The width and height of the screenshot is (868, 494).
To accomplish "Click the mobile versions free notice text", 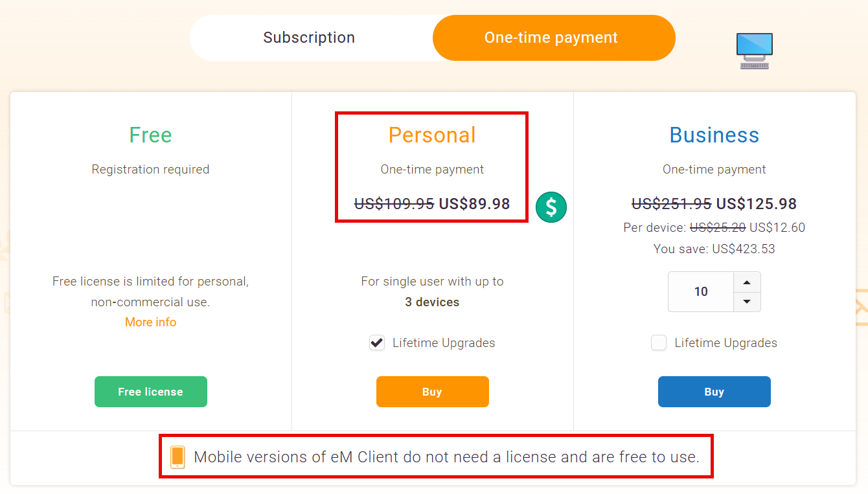I will [x=447, y=457].
